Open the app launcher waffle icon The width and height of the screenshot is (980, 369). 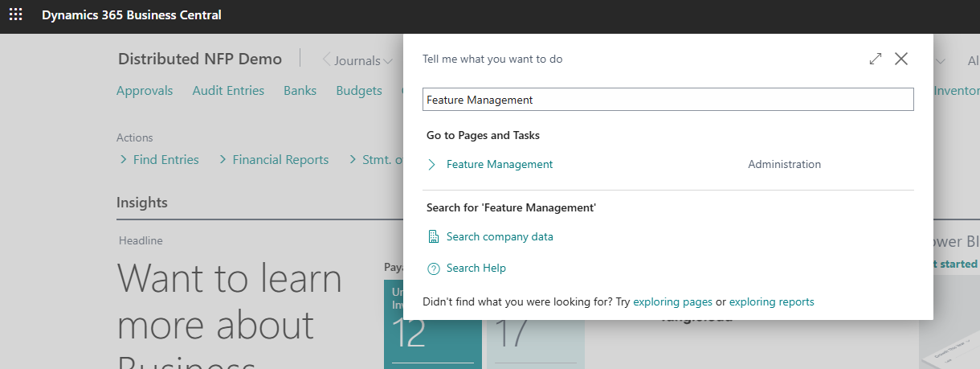coord(16,15)
